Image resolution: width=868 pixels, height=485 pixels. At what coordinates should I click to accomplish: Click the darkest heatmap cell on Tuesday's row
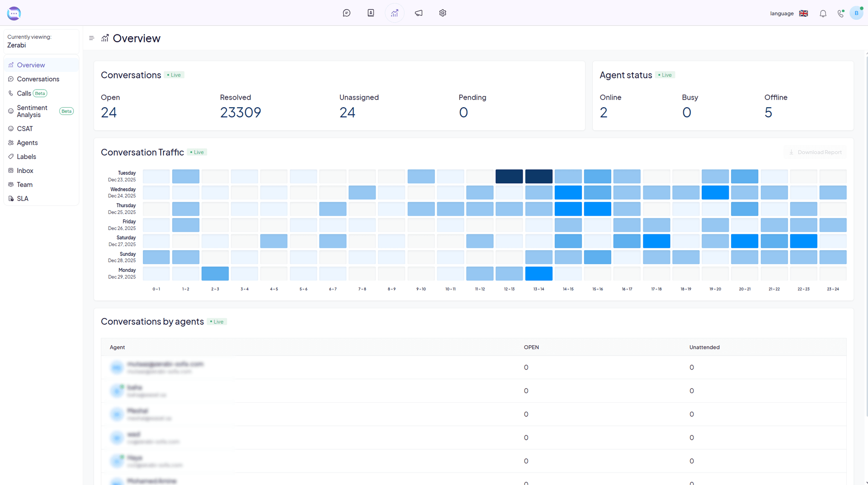[509, 176]
